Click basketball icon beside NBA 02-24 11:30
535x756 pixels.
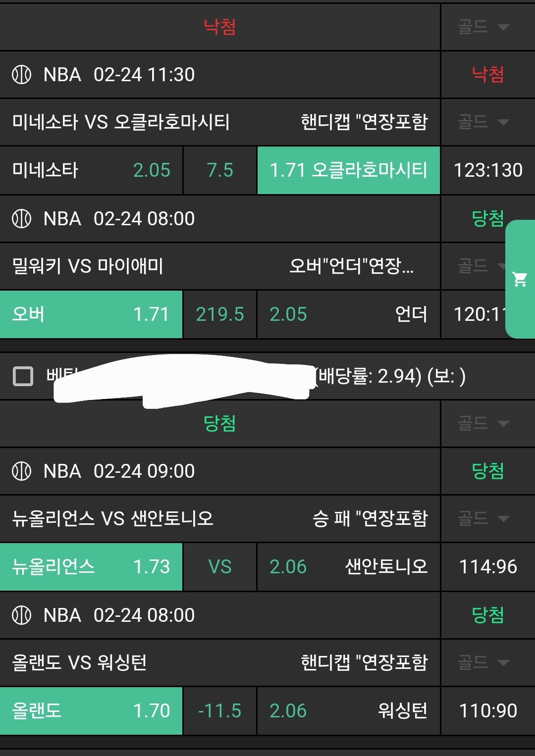[x=21, y=75]
